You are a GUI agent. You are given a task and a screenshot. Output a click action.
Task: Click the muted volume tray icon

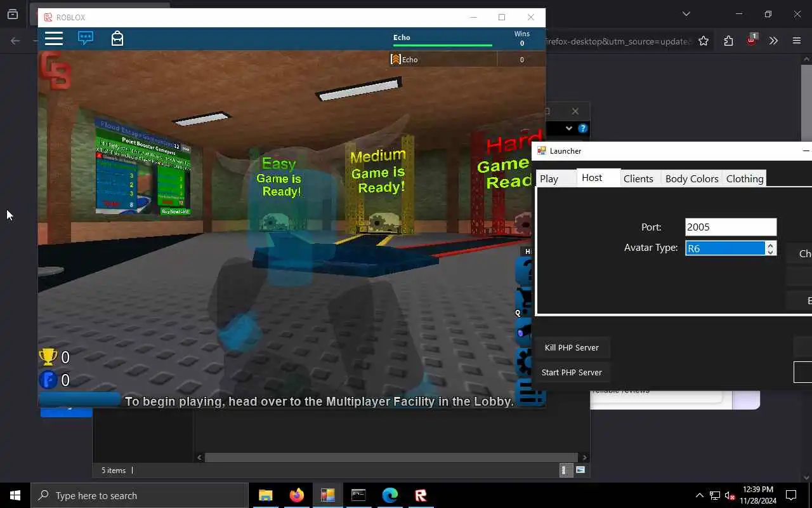click(730, 495)
